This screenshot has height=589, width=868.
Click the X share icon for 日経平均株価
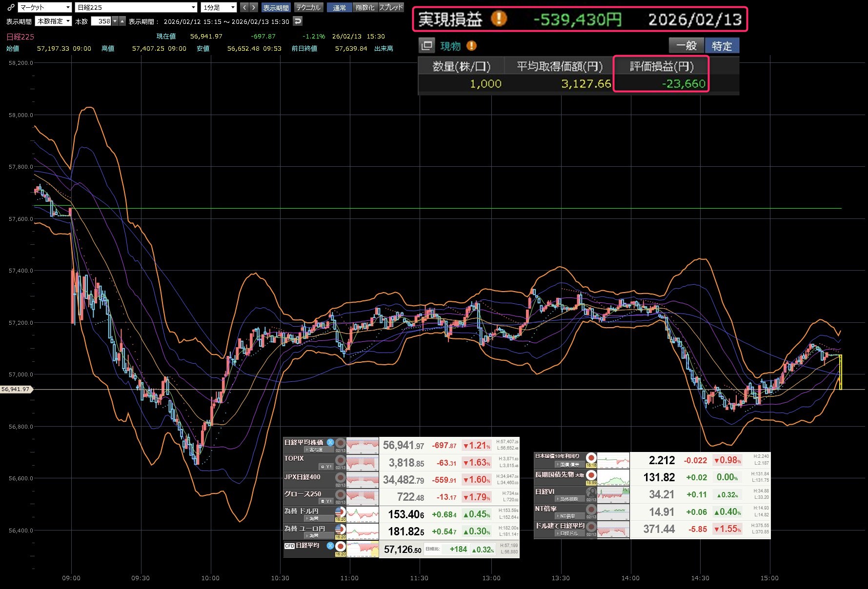tap(330, 442)
